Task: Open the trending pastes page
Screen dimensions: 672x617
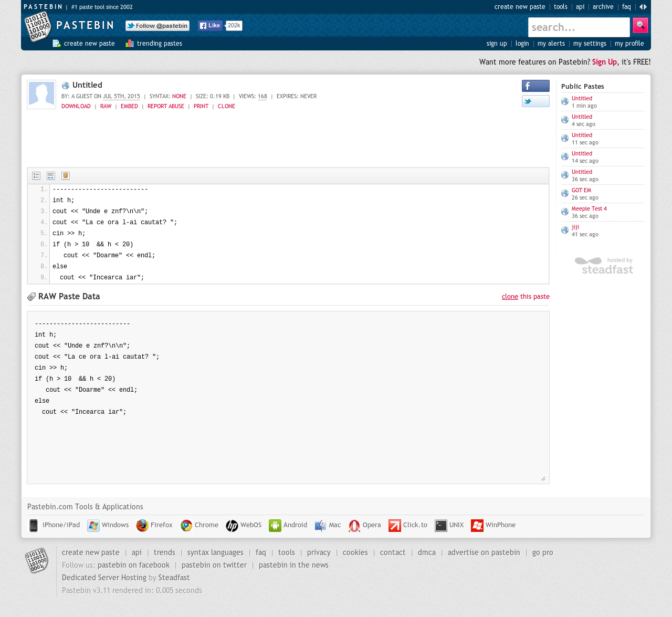Action: [160, 44]
